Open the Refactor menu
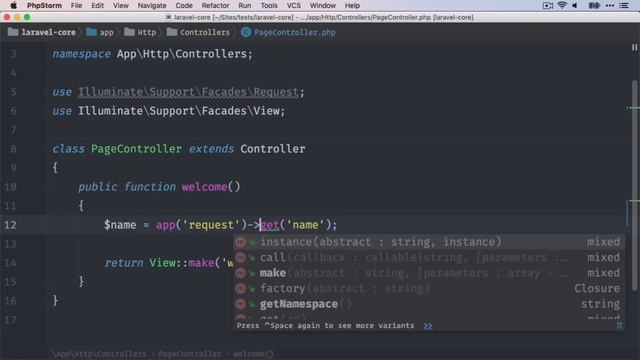640x360 pixels. [216, 5]
